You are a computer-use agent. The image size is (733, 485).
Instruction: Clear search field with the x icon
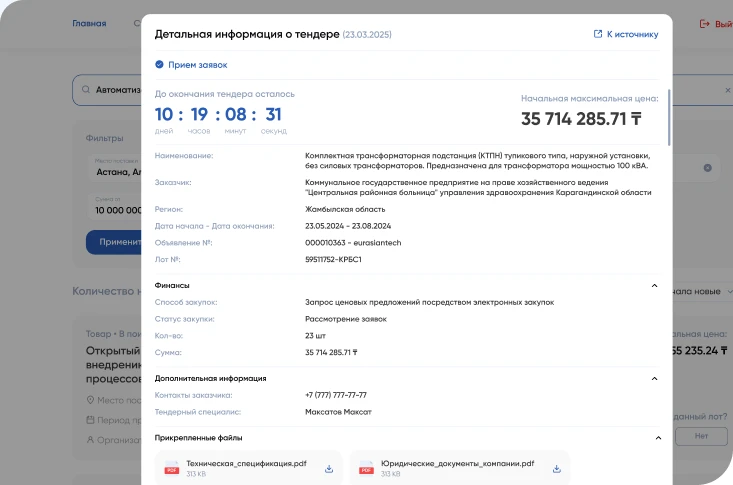(727, 90)
